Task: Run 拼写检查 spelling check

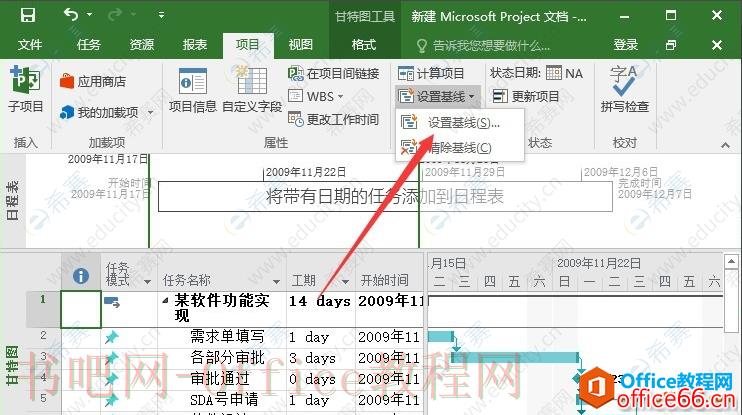Action: [624, 89]
